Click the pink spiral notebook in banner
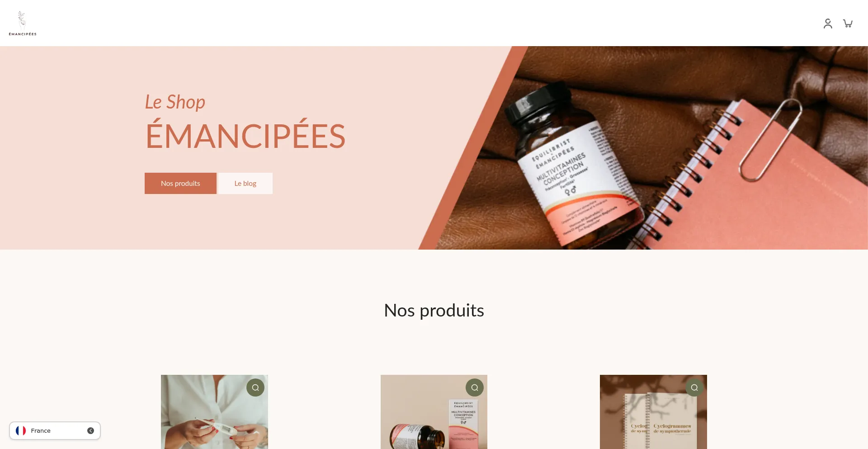Viewport: 868px width, 449px height. [750, 181]
